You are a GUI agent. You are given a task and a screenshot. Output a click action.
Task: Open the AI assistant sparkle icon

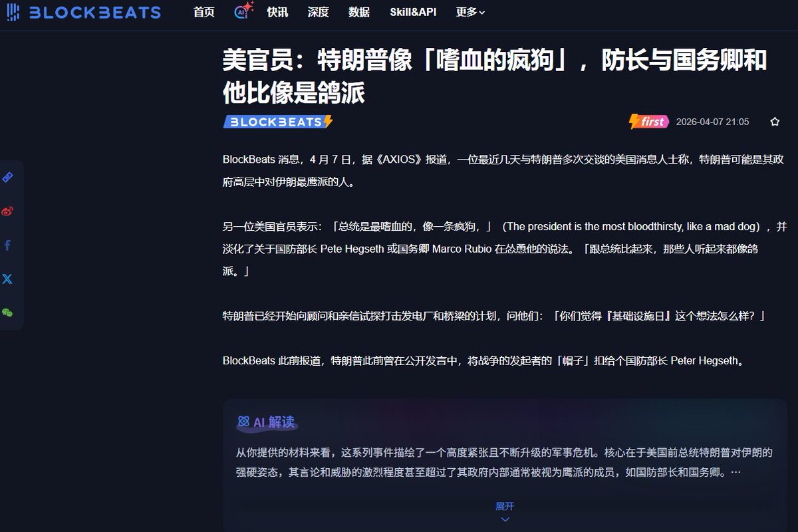click(243, 11)
